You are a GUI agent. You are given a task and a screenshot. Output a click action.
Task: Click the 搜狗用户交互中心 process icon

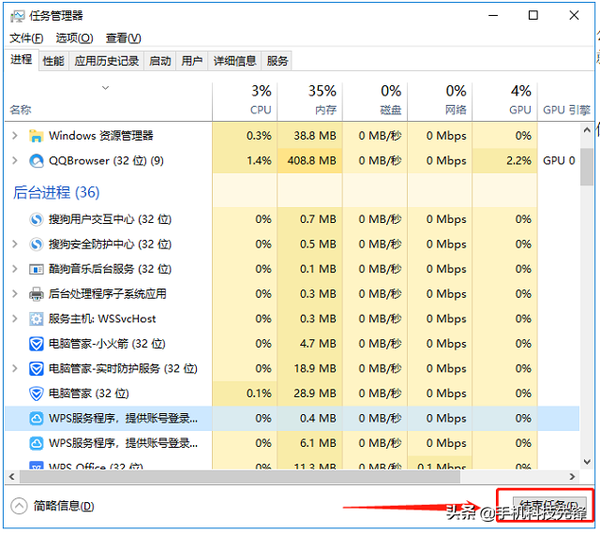(x=36, y=219)
